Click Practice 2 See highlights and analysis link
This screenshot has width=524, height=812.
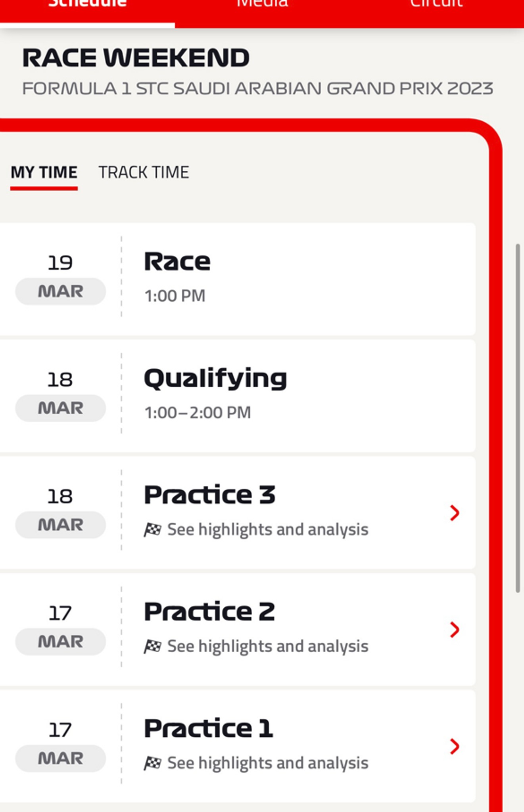pos(268,646)
